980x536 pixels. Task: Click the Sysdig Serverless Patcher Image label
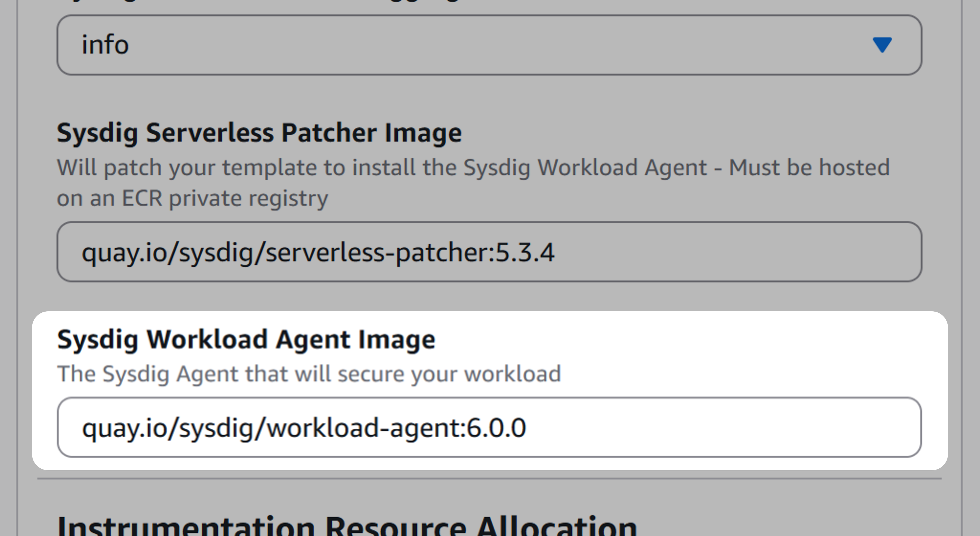pos(259,133)
